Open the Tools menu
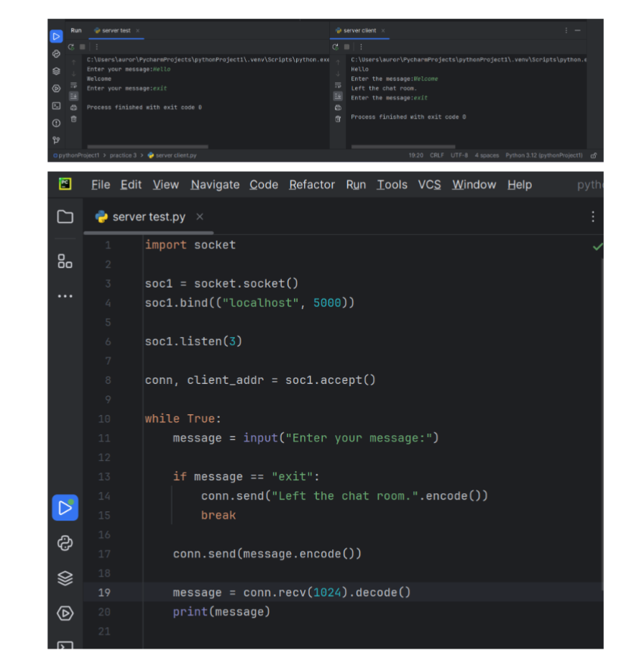 (392, 185)
